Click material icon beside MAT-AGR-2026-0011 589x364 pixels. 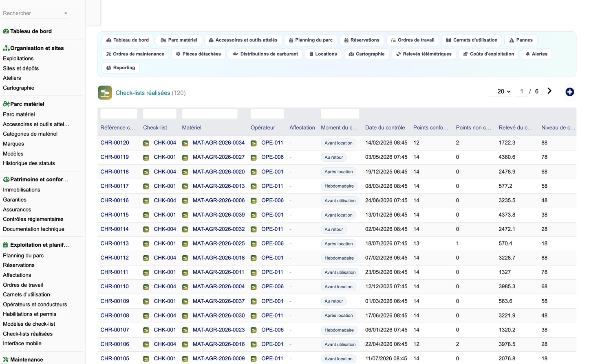click(x=185, y=272)
